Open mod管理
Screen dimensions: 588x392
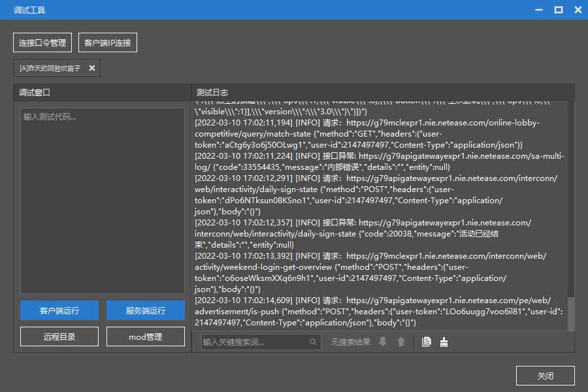click(x=146, y=336)
